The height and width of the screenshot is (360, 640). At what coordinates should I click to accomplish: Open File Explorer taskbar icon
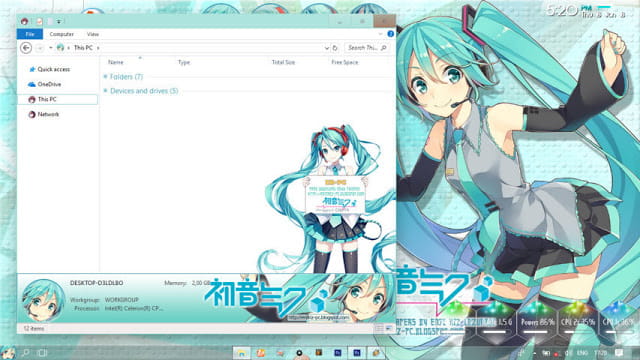[x=242, y=353]
